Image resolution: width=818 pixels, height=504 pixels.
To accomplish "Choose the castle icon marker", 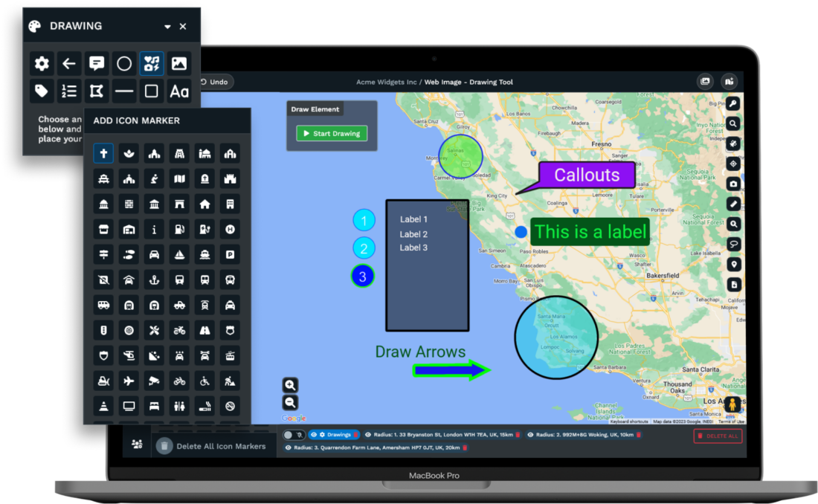I will point(230,179).
